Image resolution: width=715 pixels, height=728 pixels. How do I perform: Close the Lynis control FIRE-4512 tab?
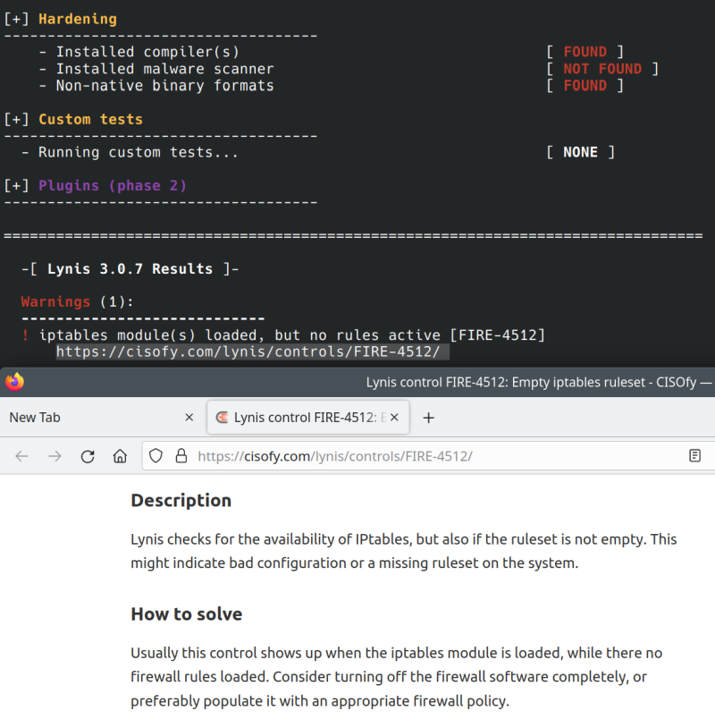[x=393, y=417]
